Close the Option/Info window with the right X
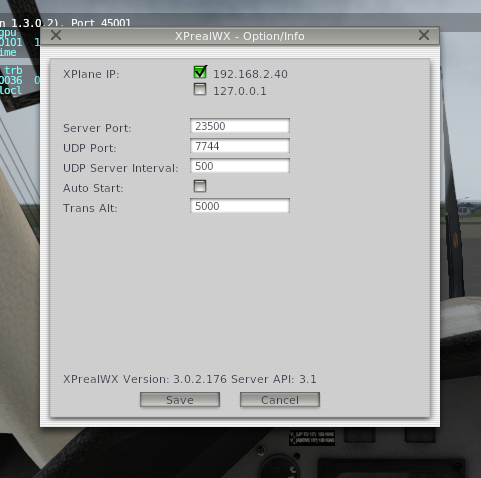 click(424, 35)
